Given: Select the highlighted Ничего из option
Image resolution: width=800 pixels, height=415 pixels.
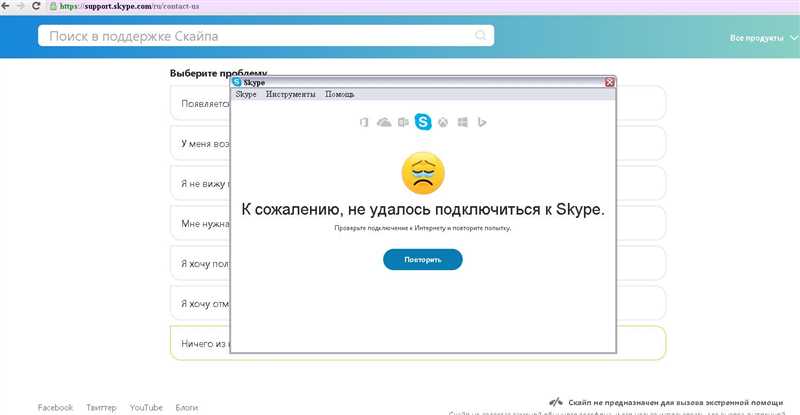Looking at the screenshot, I should (x=201, y=344).
